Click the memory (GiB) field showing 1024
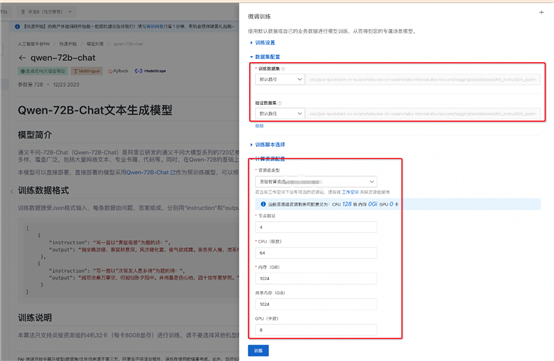Image resolution: width=554 pixels, height=361 pixels. click(x=316, y=278)
